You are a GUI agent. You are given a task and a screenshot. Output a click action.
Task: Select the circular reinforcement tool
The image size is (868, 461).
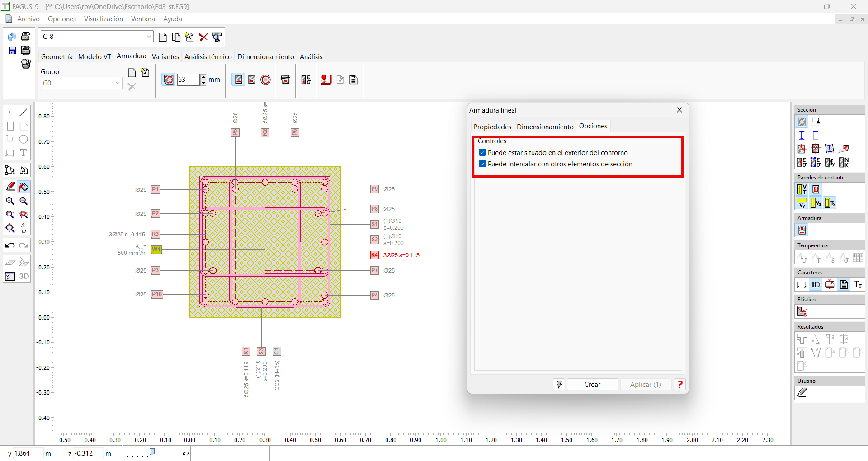pyautogui.click(x=266, y=80)
